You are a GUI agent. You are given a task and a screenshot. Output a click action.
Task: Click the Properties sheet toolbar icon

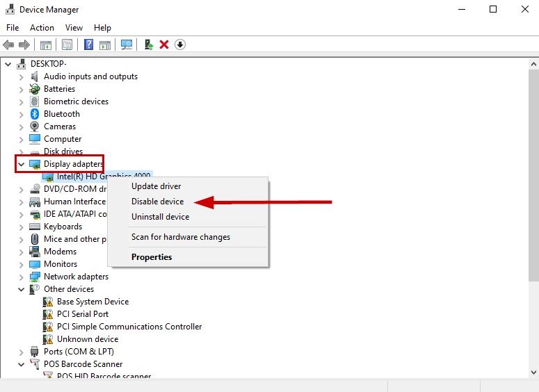(x=67, y=44)
